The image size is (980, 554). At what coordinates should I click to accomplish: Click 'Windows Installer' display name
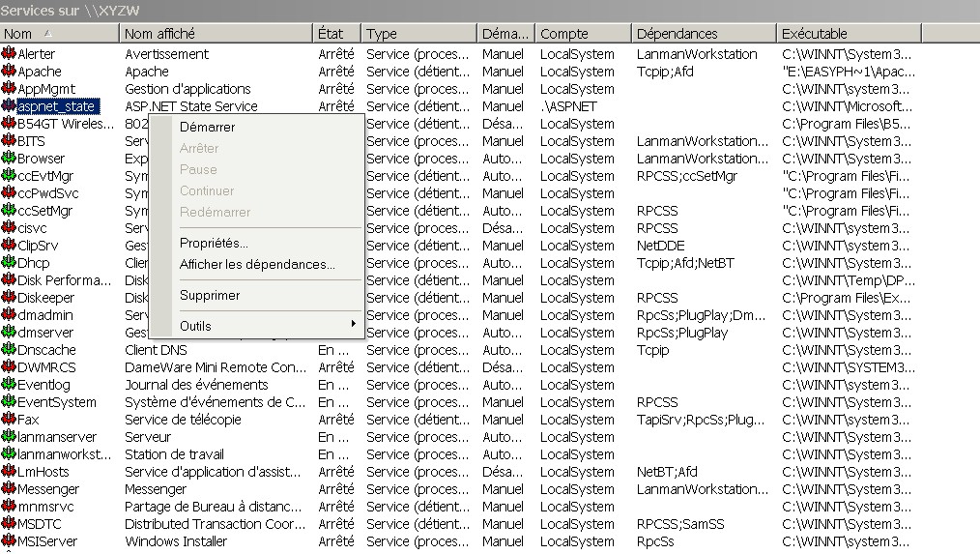[x=176, y=541]
